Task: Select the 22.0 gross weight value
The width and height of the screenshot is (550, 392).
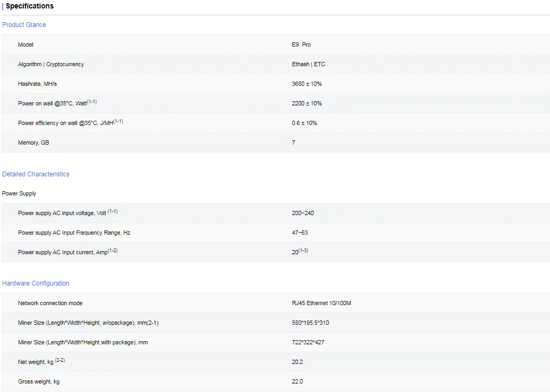Action: point(297,382)
